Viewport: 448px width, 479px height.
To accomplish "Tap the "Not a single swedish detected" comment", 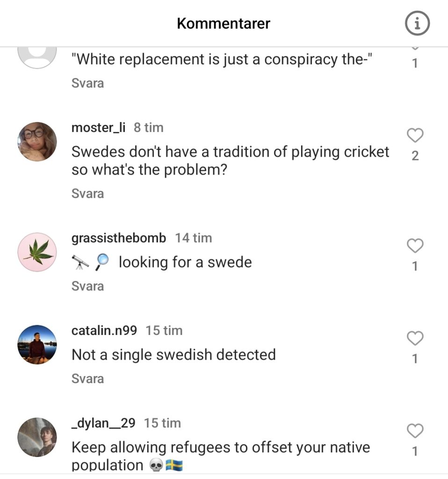I will (x=173, y=355).
